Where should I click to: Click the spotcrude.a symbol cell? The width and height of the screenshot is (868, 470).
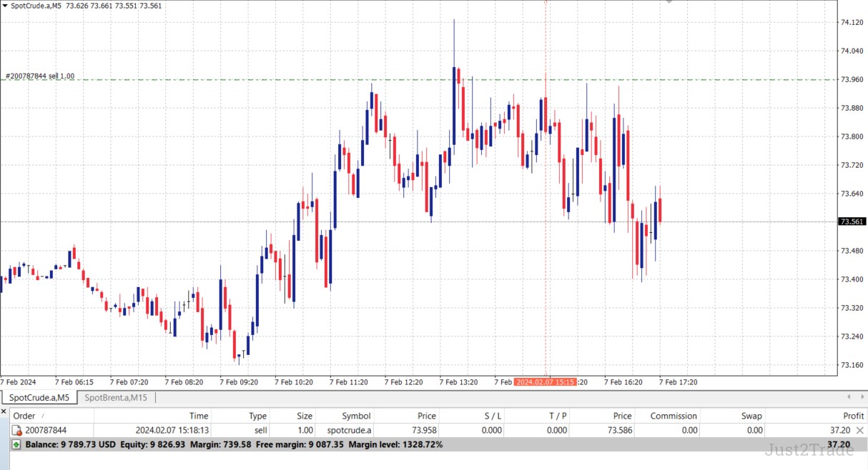click(x=350, y=430)
